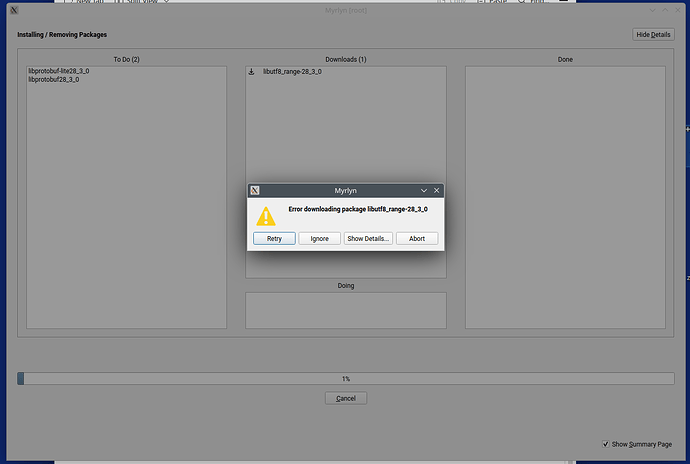This screenshot has width=690, height=464.
Task: Cancel the package installation progress
Action: click(346, 398)
